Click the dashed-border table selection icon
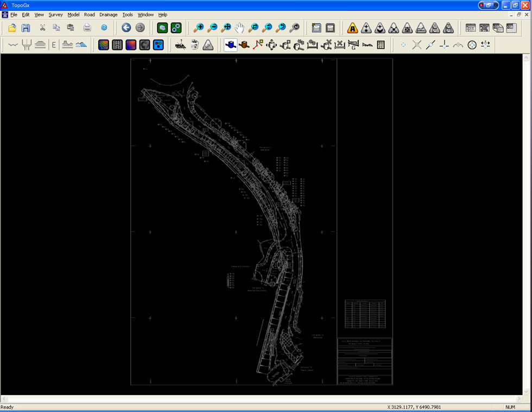 [x=511, y=28]
